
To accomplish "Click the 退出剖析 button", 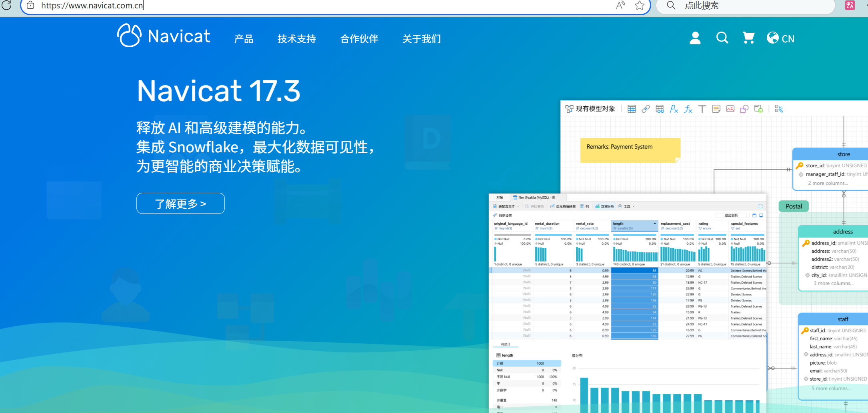I will point(731,215).
